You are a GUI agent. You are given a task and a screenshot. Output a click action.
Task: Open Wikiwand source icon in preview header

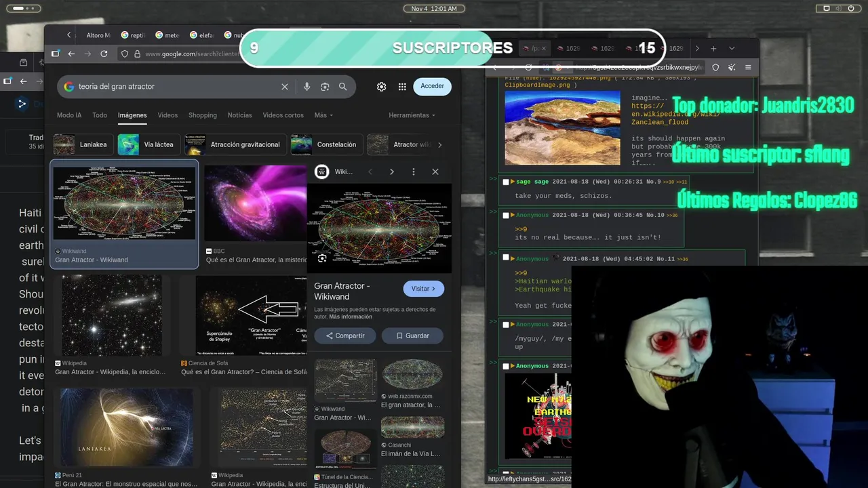322,172
